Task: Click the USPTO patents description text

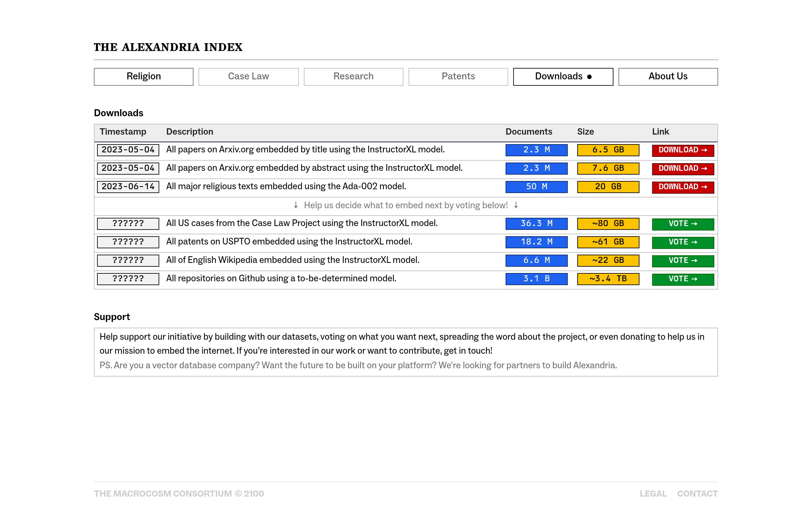Action: 289,242
